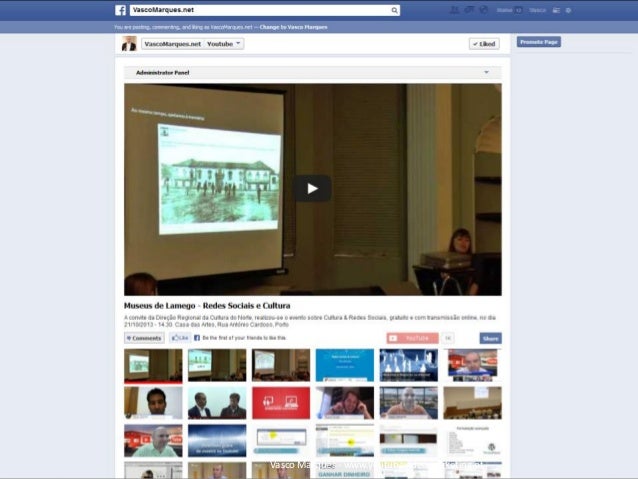Click the red YouTube button
Image resolution: width=638 pixels, height=479 pixels.
(x=413, y=338)
